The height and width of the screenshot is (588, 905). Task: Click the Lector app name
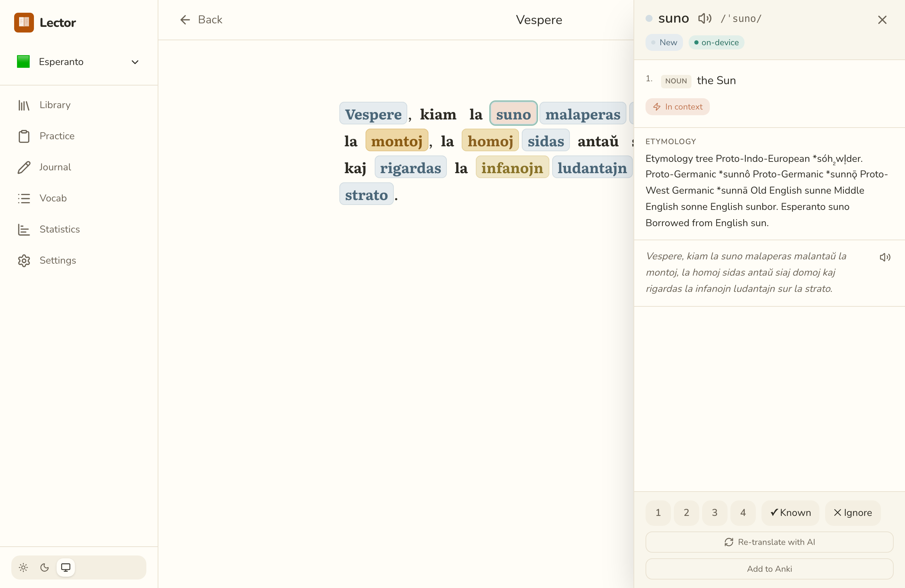coord(57,22)
